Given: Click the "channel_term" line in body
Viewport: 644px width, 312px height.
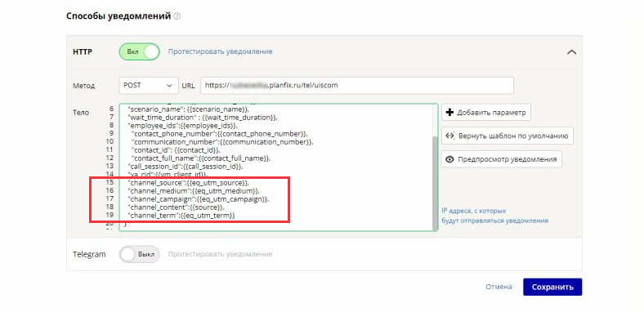Looking at the screenshot, I should (181, 216).
